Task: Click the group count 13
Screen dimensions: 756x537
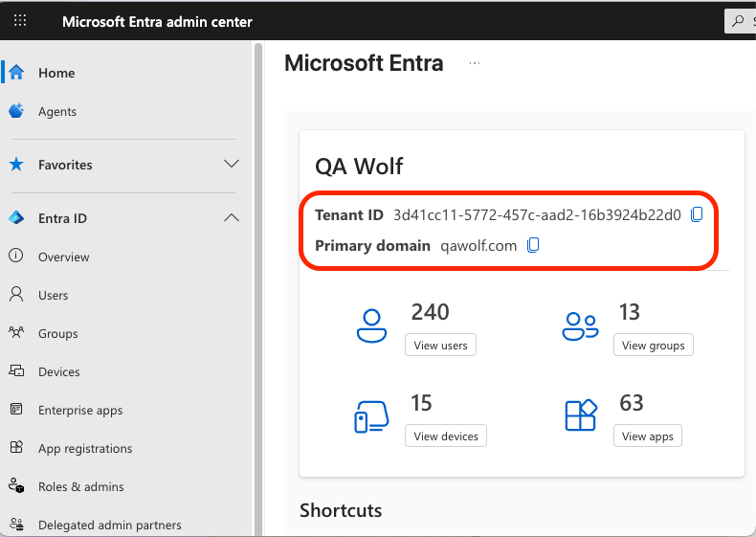Action: [x=630, y=312]
